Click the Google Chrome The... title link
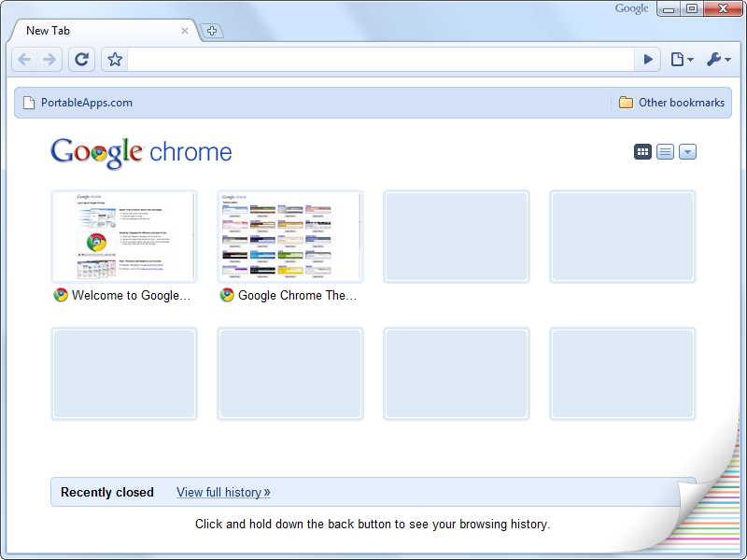 point(297,296)
